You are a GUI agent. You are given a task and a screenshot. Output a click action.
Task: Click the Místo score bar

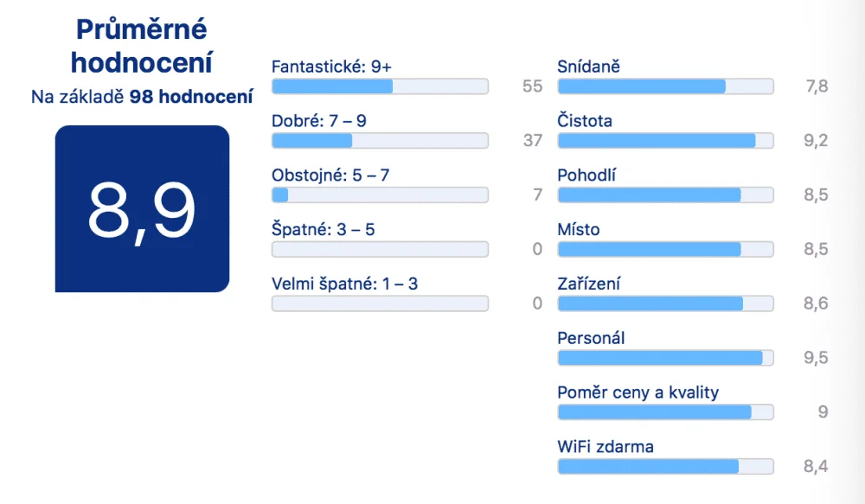666,249
